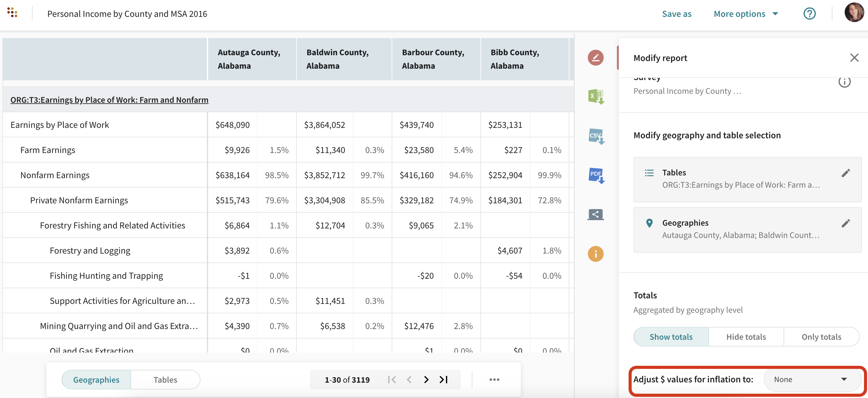Select the Geographies tab at the bottom

(x=96, y=380)
